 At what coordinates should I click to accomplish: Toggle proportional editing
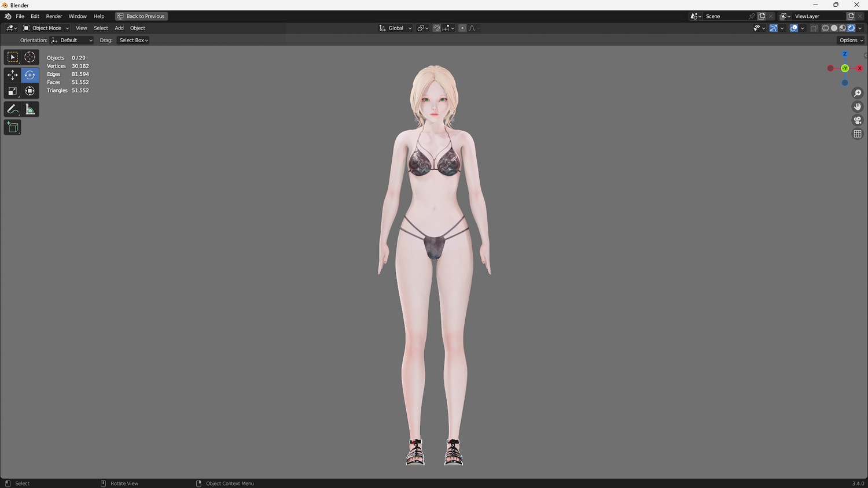pyautogui.click(x=462, y=28)
